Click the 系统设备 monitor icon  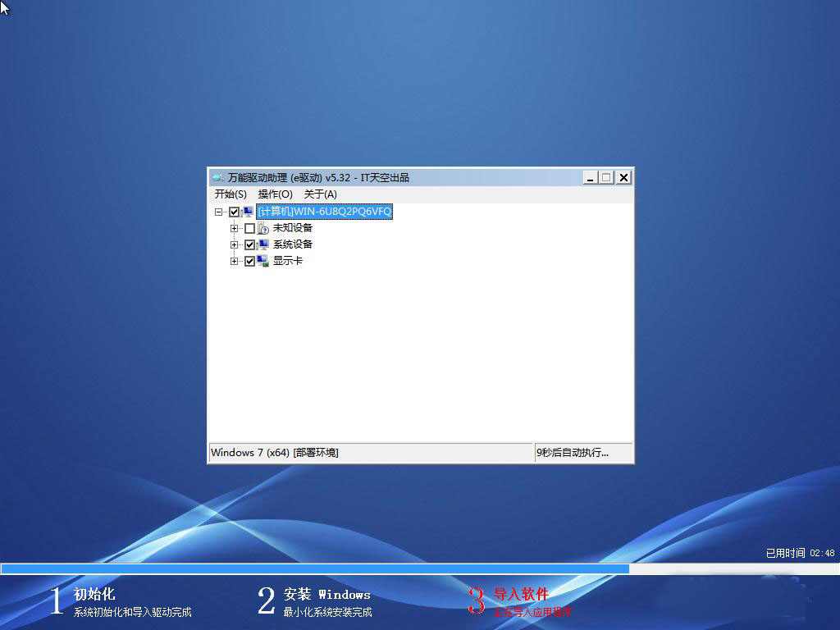pyautogui.click(x=263, y=244)
